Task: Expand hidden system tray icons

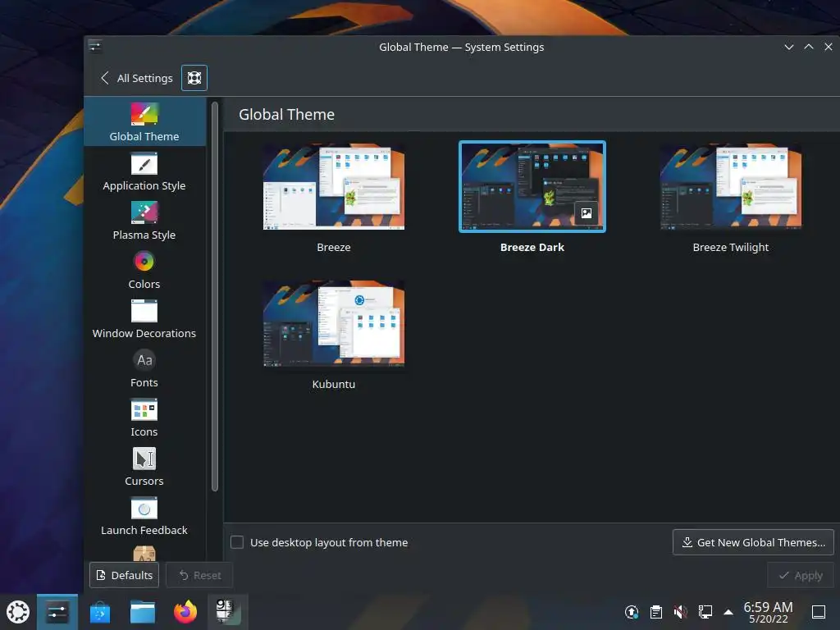Action: (728, 612)
